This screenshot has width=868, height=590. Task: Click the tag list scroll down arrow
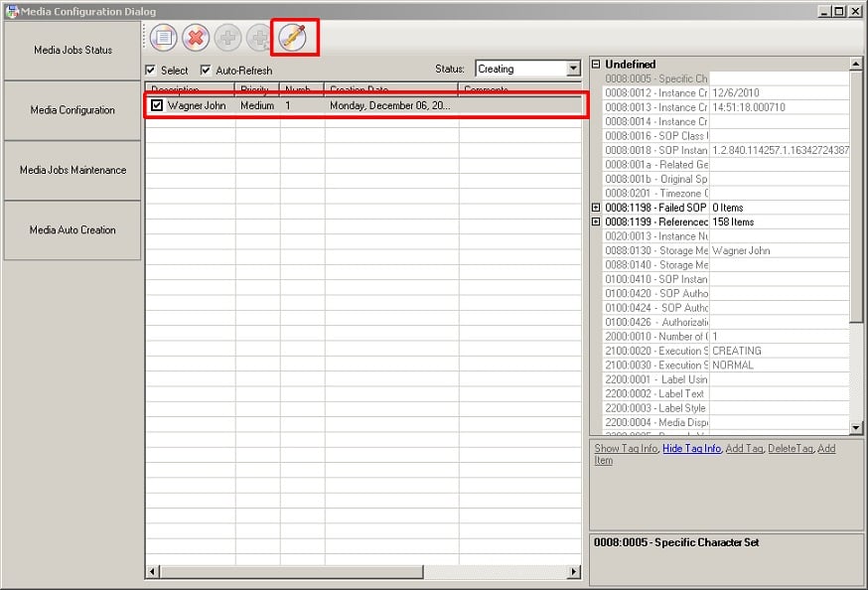pyautogui.click(x=856, y=427)
